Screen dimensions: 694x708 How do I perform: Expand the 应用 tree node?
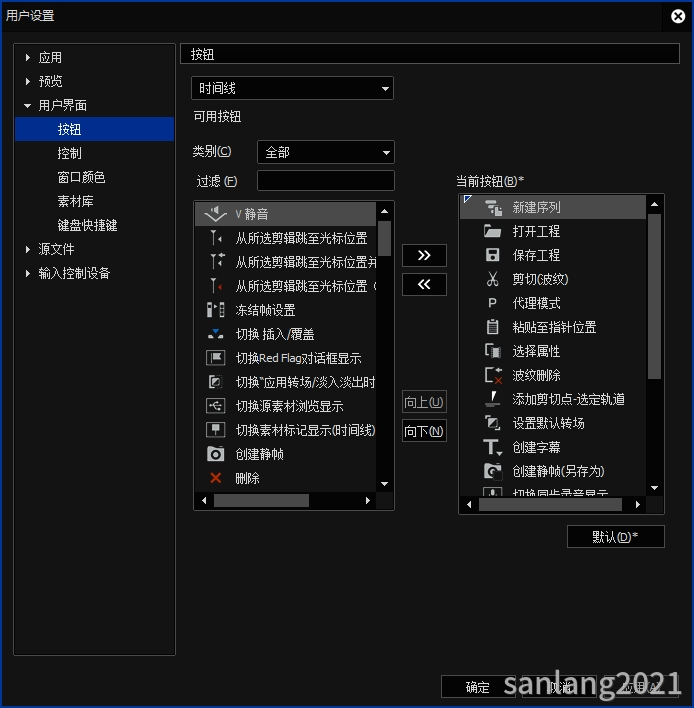coord(28,57)
